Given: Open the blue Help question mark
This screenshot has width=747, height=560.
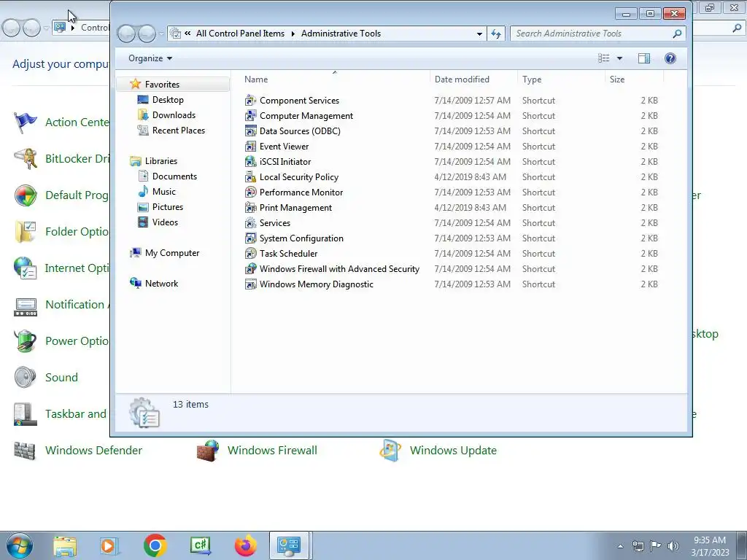Looking at the screenshot, I should (670, 58).
